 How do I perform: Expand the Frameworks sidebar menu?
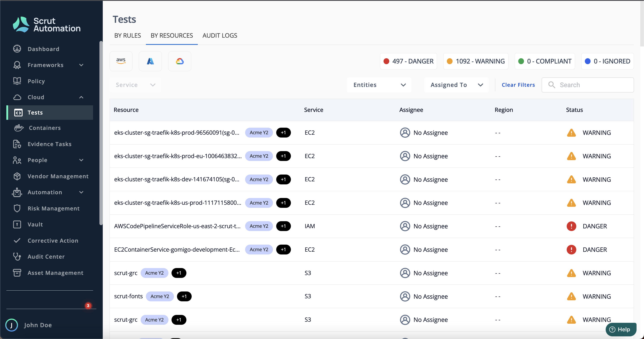(x=81, y=65)
